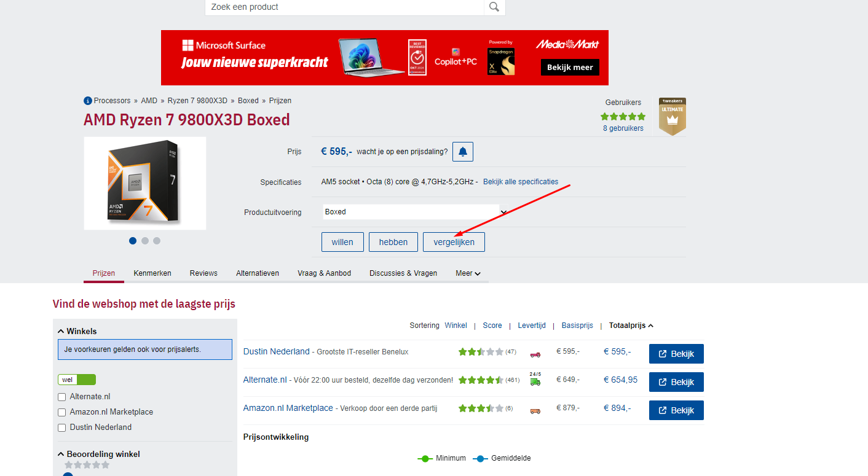Expand the Meer tab menu
The height and width of the screenshot is (476, 868).
tap(468, 273)
